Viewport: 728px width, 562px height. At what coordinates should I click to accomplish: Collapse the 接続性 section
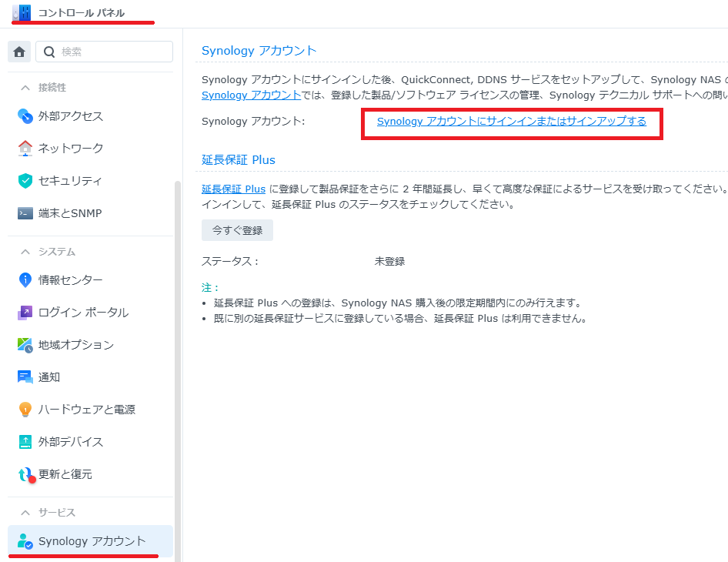[25, 88]
